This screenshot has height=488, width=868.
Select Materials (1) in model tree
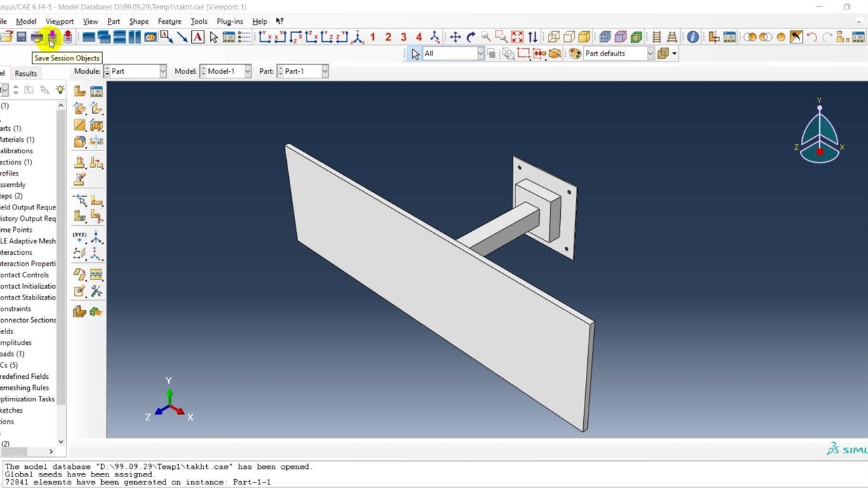click(17, 140)
